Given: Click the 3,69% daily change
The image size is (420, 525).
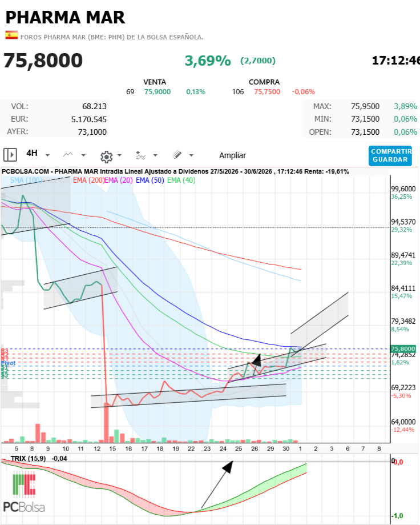Looking at the screenshot, I should [208, 61].
